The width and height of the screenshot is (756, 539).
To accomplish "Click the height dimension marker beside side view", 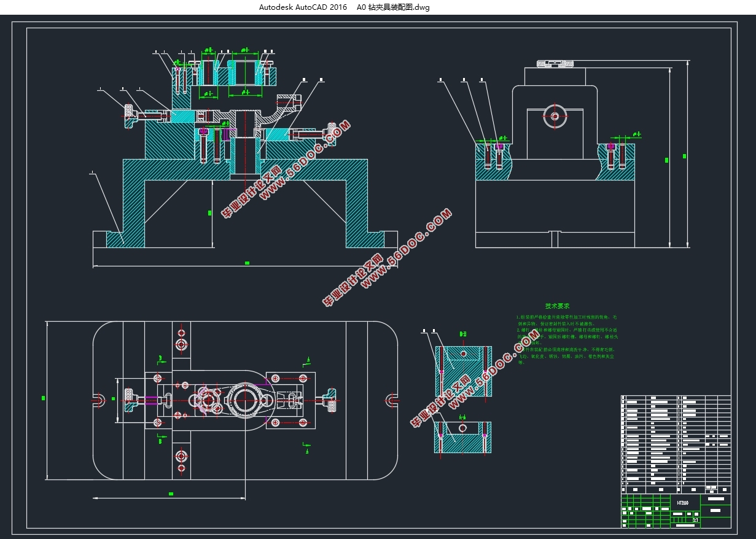I will coord(667,160).
